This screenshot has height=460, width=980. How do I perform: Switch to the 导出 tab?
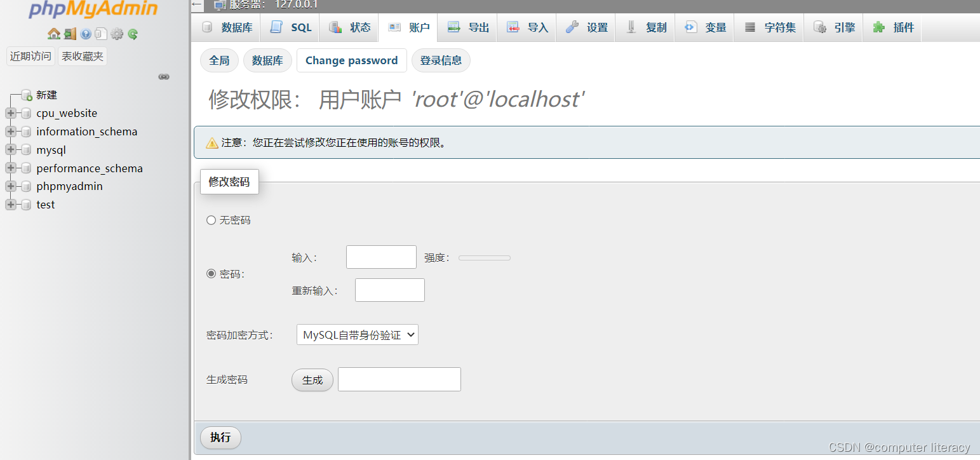(467, 27)
